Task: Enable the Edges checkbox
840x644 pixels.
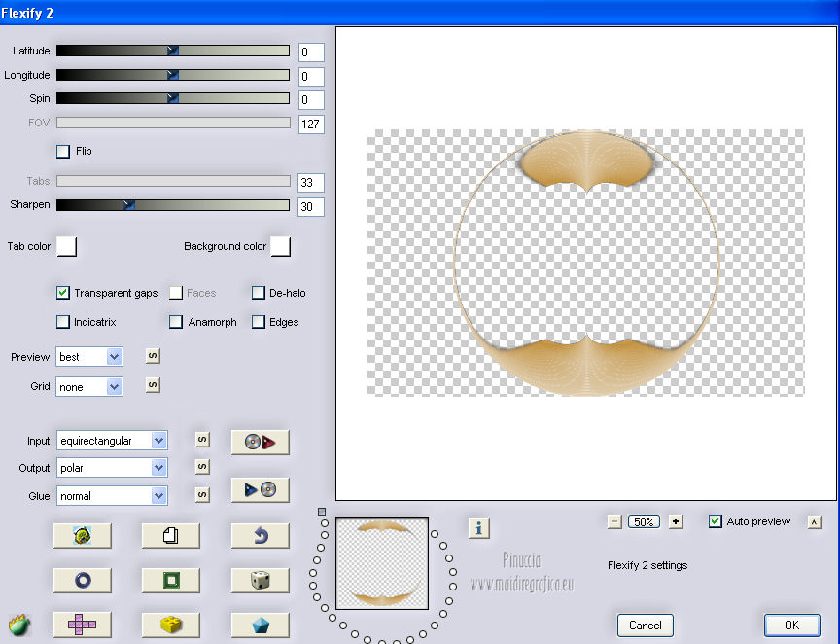Action: pyautogui.click(x=259, y=322)
